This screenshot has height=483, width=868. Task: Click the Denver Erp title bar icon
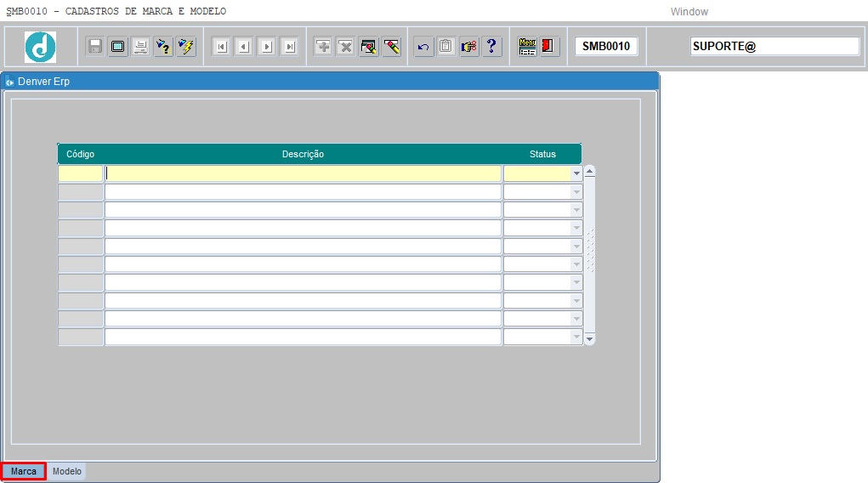click(9, 82)
